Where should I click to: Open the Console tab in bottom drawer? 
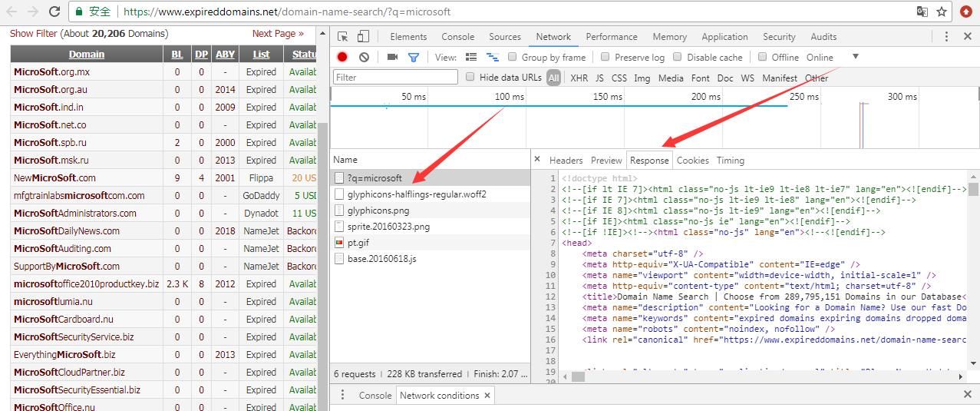pyautogui.click(x=375, y=395)
